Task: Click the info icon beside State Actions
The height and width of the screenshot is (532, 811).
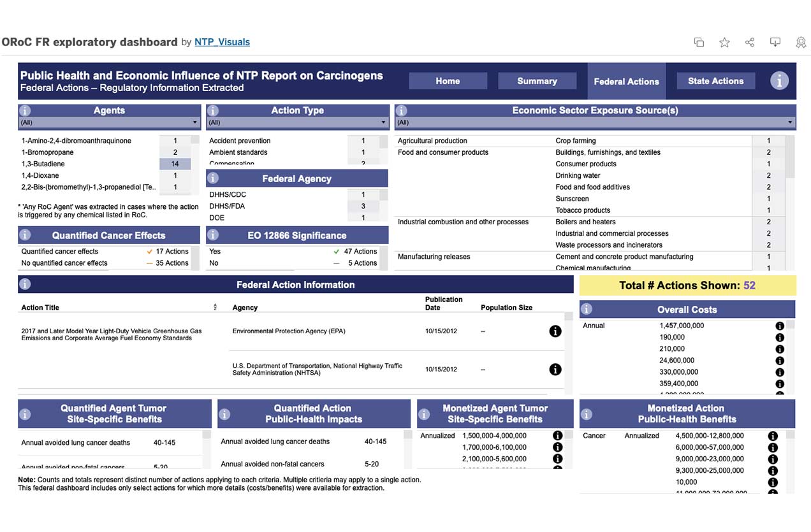Action: (x=779, y=81)
